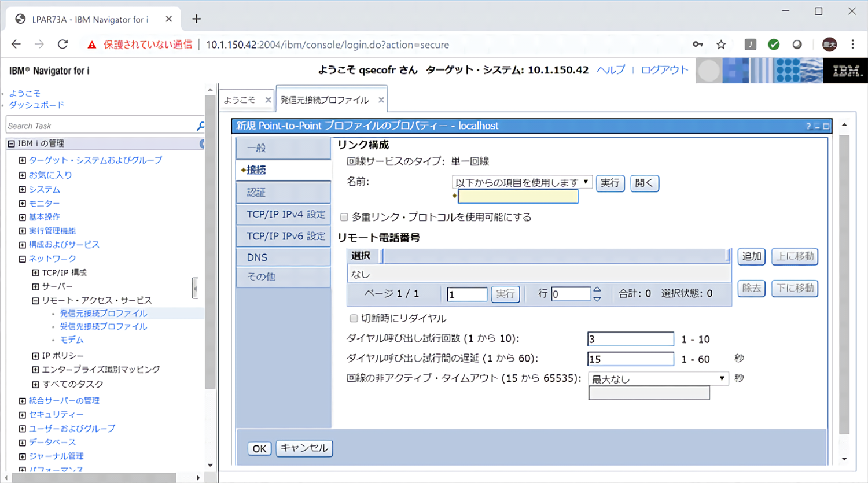Enable 多重リンク・プロトコル checkbox
This screenshot has height=483, width=868.
[344, 217]
